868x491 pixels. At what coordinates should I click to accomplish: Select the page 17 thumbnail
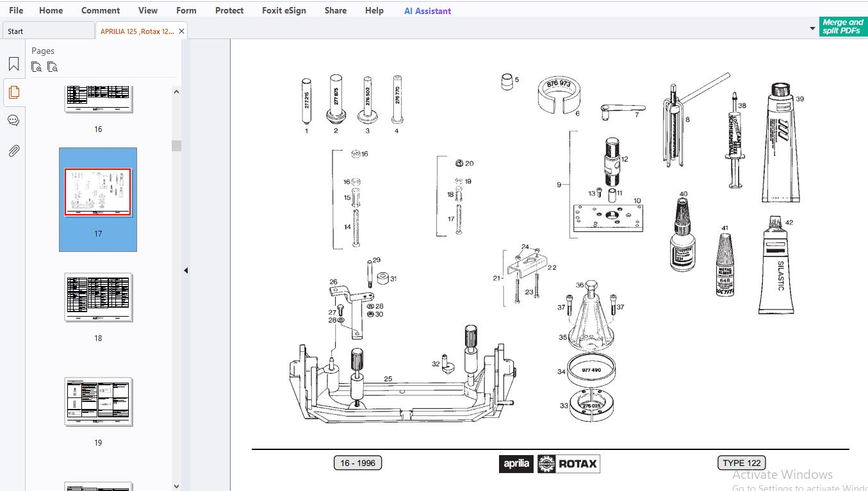pos(98,193)
